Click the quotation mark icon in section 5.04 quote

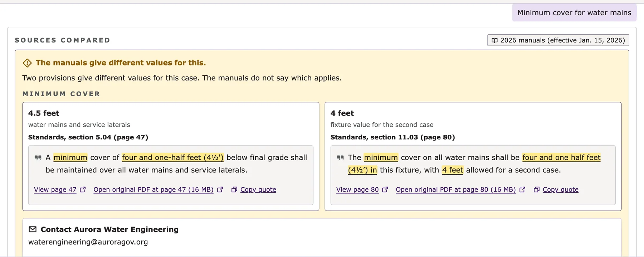pos(38,158)
